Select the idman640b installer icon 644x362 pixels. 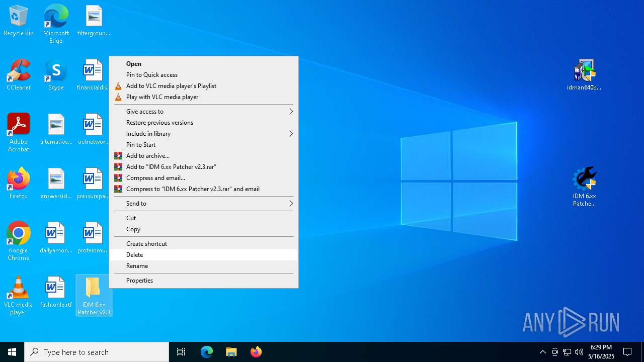(584, 75)
